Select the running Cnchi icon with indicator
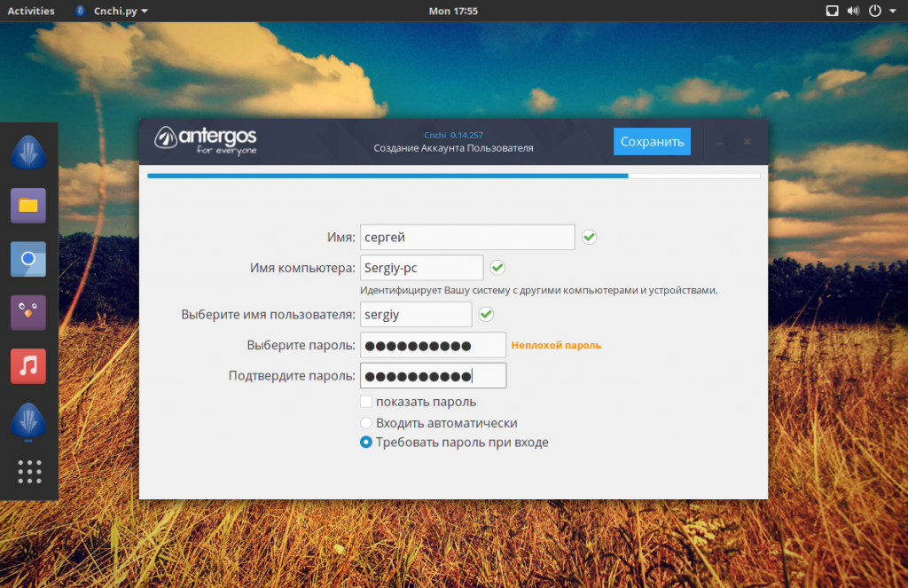Image resolution: width=908 pixels, height=588 pixels. pyautogui.click(x=28, y=420)
